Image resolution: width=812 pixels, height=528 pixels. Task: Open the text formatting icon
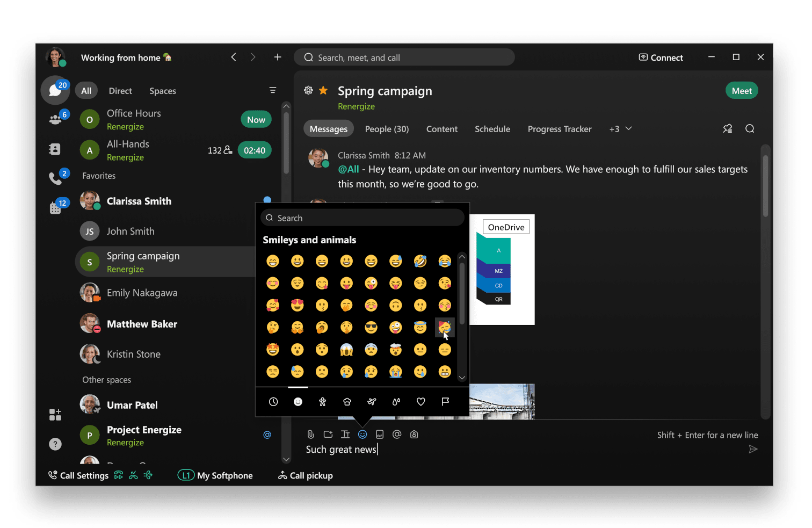345,434
